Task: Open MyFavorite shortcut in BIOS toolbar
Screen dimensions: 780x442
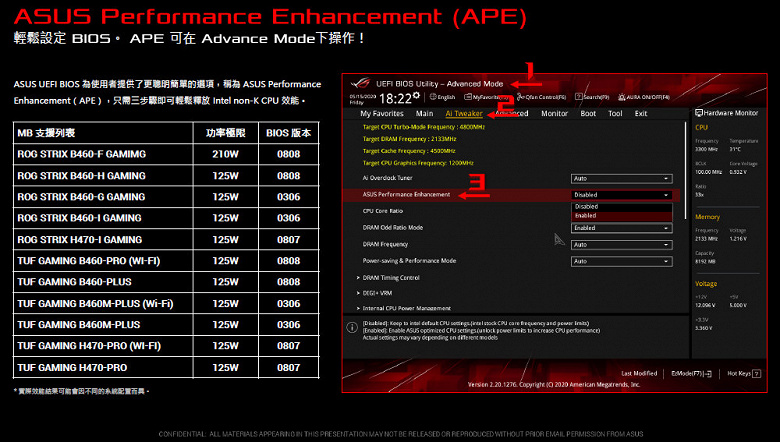Action: pos(486,97)
